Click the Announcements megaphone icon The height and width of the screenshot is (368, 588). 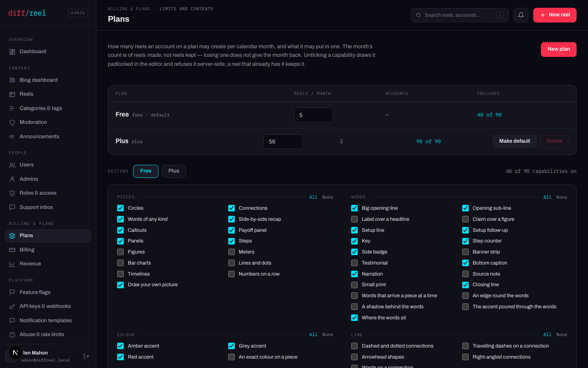pyautogui.click(x=12, y=137)
